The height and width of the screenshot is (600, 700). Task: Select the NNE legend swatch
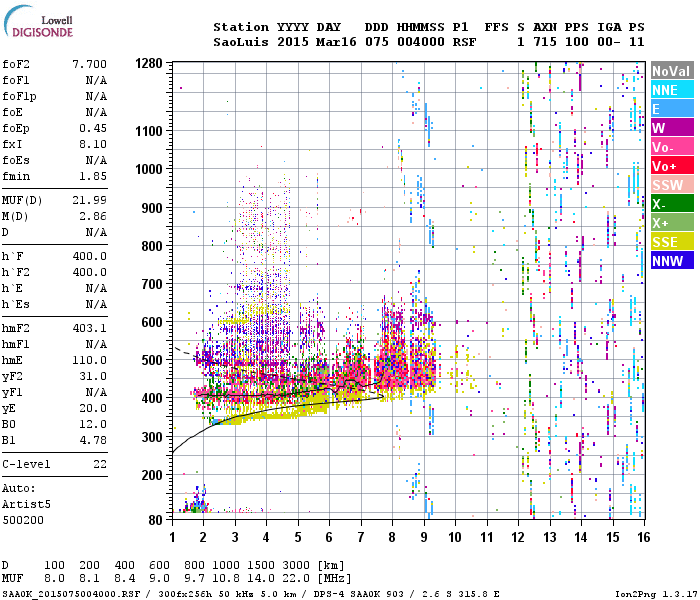(x=672, y=90)
